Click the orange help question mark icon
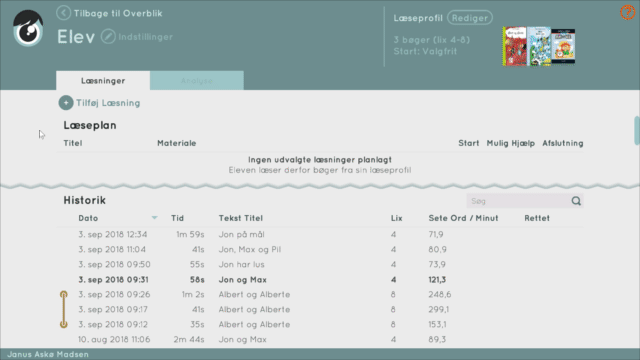Viewport: 640px width, 360px height. click(x=627, y=12)
